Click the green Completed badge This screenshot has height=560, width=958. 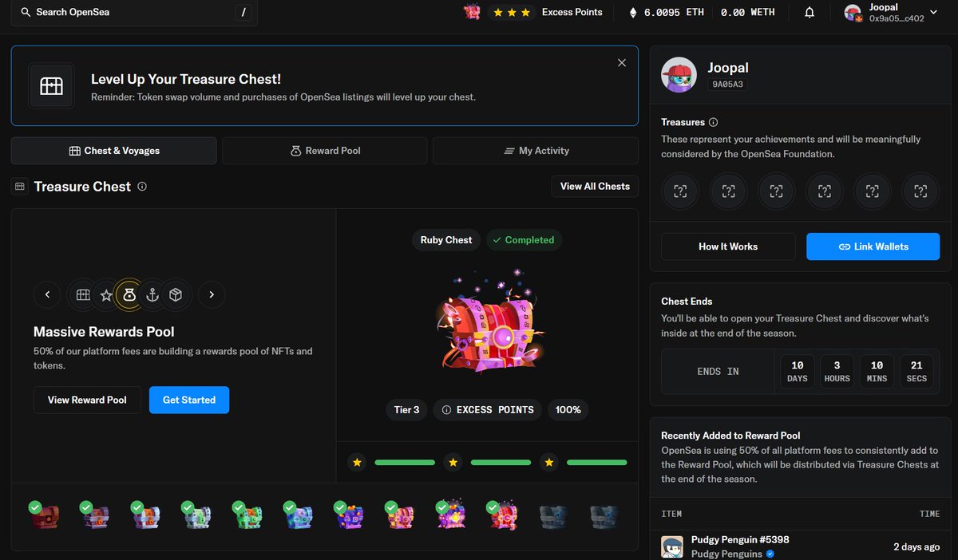[x=524, y=240]
